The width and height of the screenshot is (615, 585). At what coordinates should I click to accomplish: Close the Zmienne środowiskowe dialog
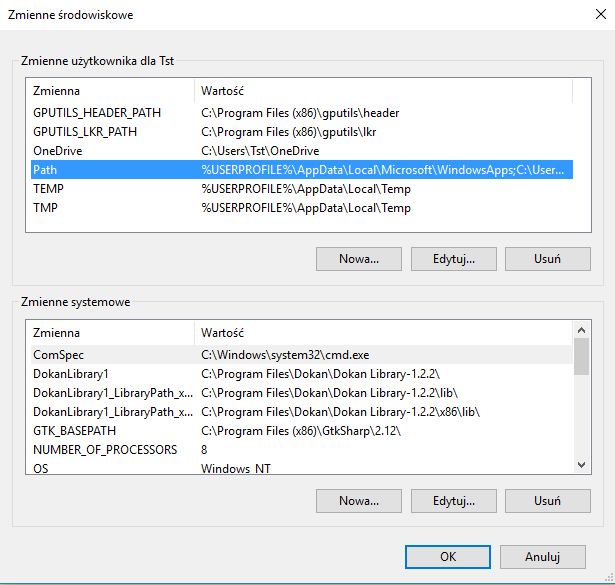pyautogui.click(x=600, y=15)
